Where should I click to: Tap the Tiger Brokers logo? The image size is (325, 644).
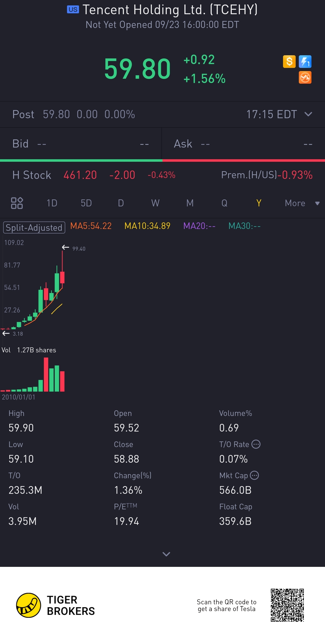(56, 605)
